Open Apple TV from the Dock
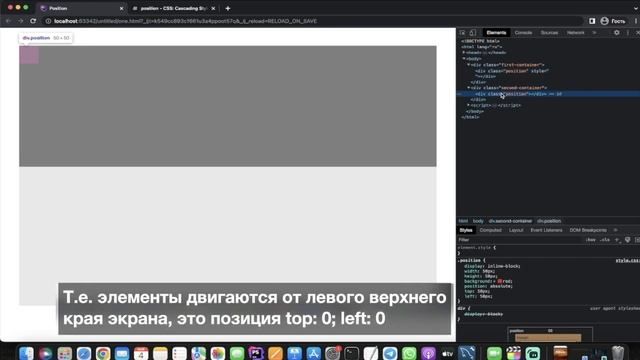The width and height of the screenshot is (640, 360). click(x=447, y=353)
